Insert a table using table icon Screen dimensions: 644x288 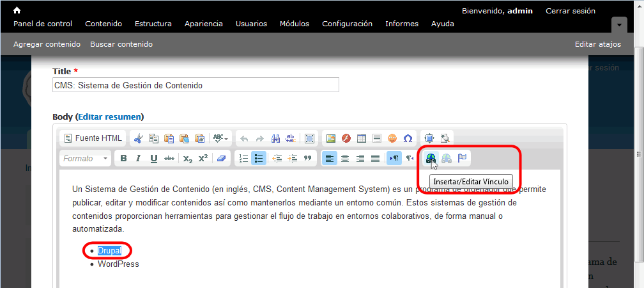[362, 139]
